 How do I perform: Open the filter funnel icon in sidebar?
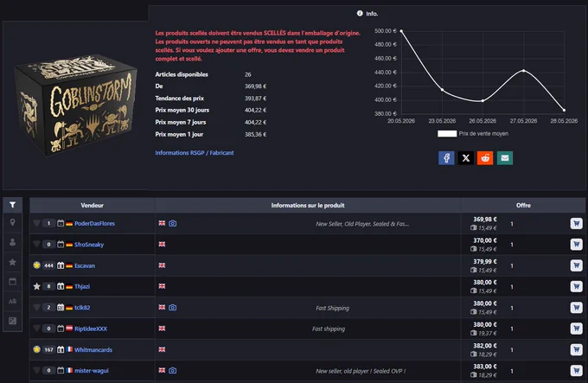[x=12, y=205]
